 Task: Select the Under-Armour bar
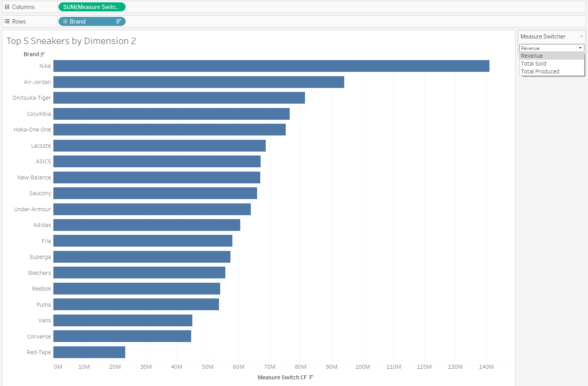(152, 209)
